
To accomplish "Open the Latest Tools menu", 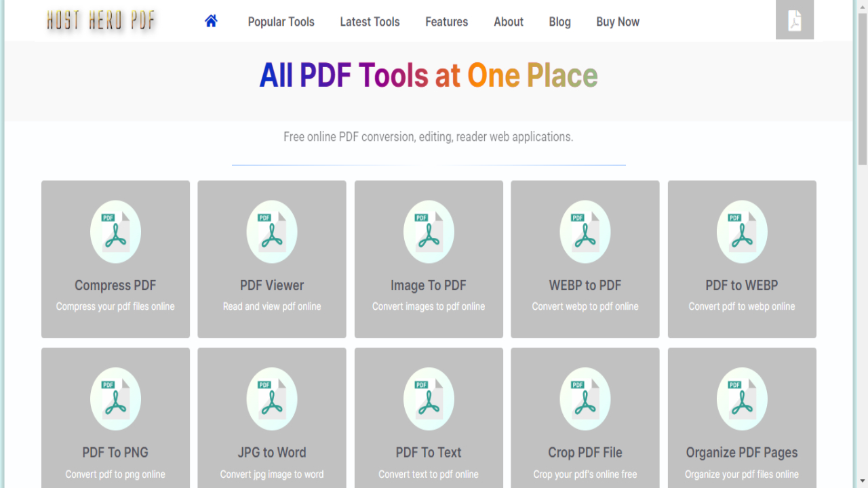I will (370, 22).
